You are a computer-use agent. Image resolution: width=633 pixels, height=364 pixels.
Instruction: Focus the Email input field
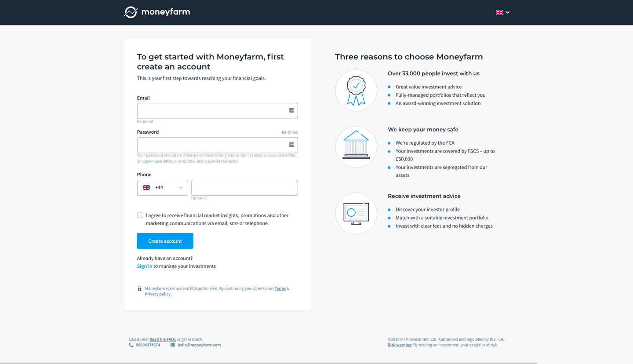tap(217, 111)
